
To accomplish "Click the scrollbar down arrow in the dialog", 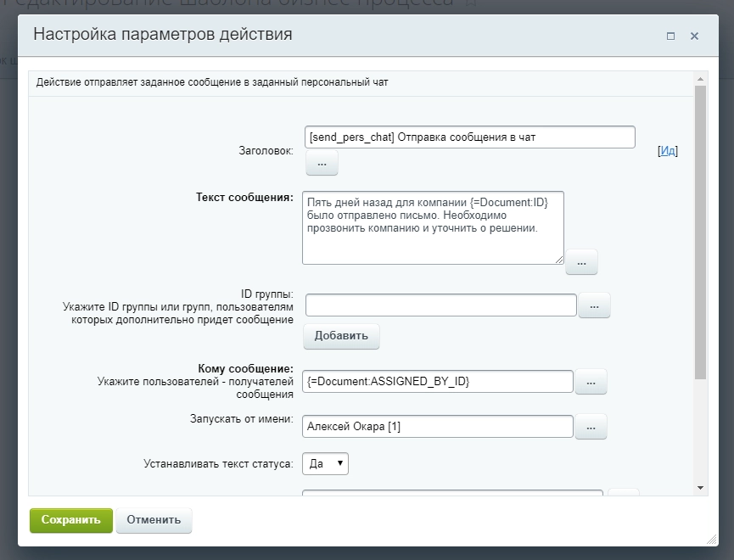I will coord(700,488).
